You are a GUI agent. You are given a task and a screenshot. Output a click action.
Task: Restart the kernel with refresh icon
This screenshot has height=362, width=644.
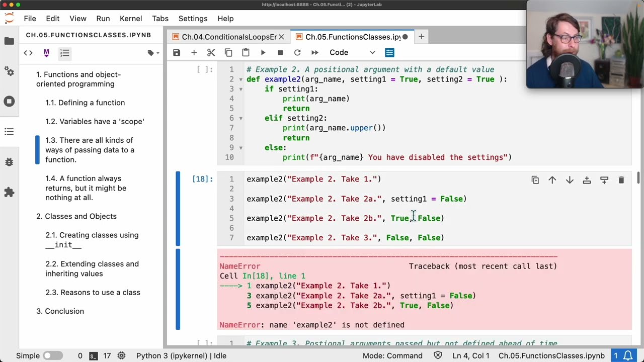pos(297,52)
